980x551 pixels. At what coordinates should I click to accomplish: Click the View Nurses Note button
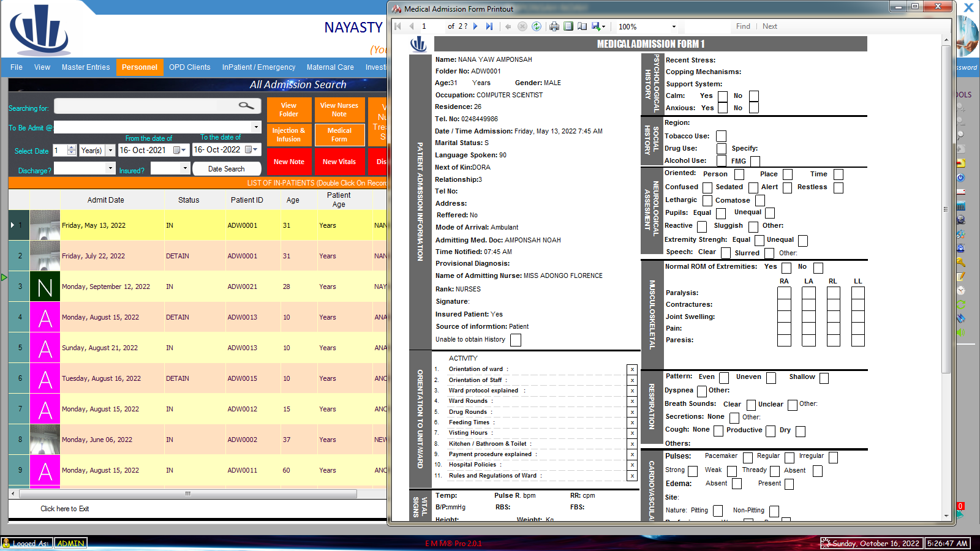pyautogui.click(x=339, y=110)
